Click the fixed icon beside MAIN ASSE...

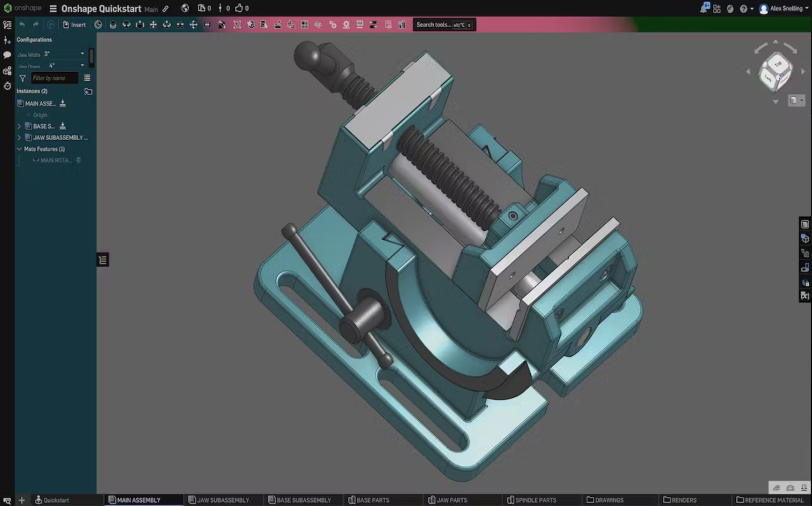(x=63, y=103)
